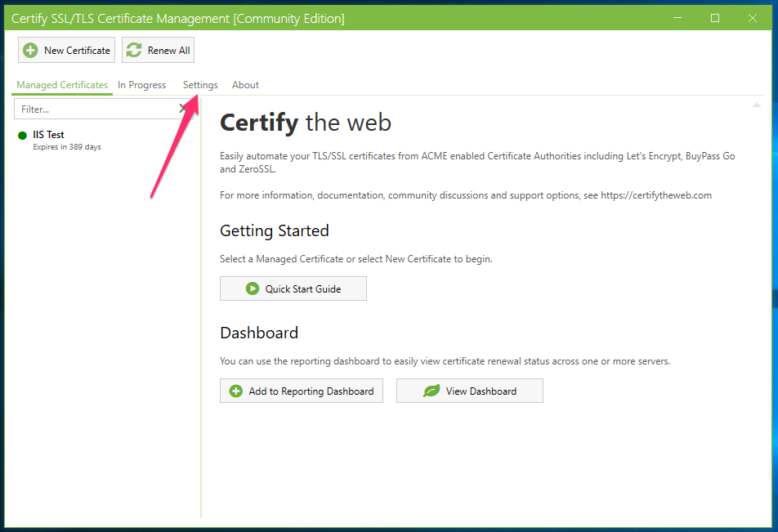Click 'Expires in 389 days' text
The image size is (778, 532).
click(67, 147)
